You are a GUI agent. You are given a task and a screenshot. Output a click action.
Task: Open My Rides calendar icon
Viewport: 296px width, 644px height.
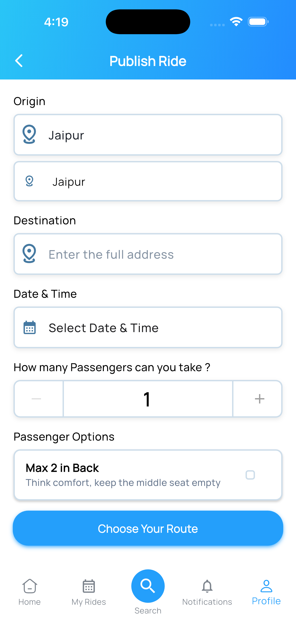(89, 586)
